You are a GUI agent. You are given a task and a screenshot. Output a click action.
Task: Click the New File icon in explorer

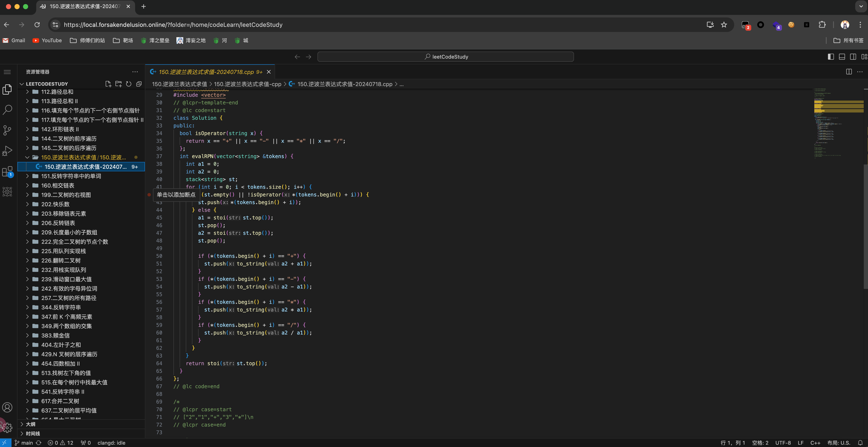[108, 84]
